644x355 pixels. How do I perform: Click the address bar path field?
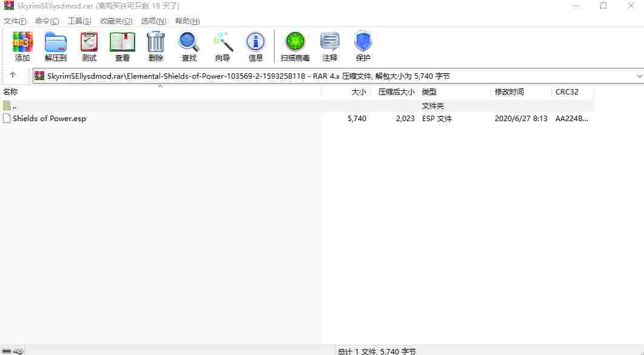pyautogui.click(x=339, y=76)
